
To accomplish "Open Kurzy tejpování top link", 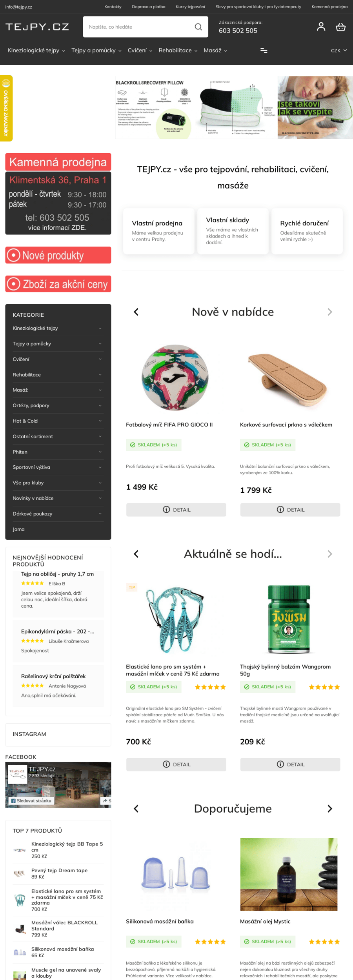I will (x=190, y=7).
